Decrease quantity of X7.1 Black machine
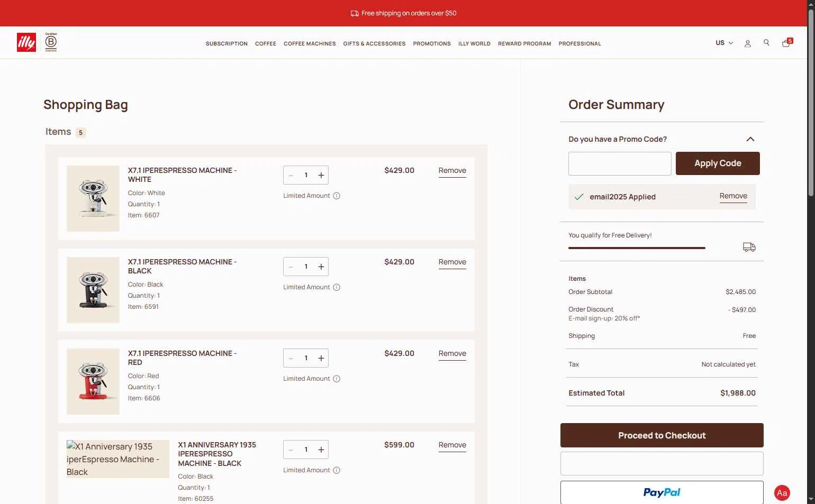This screenshot has height=504, width=815. point(291,267)
